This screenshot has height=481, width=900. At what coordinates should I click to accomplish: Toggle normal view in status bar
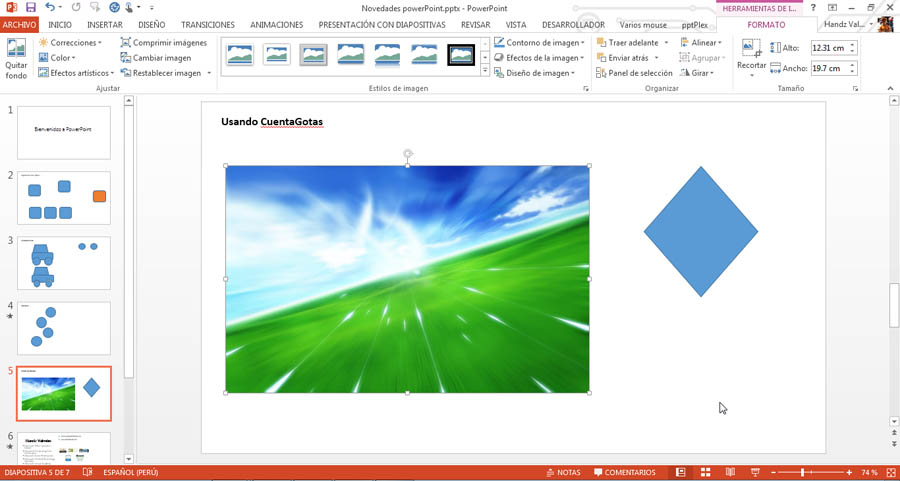point(681,472)
